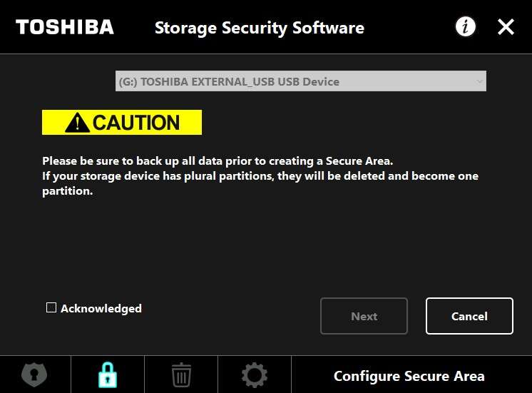This screenshot has height=393, width=532.
Task: Tick the Acknowledged checkbox
Action: pyautogui.click(x=51, y=307)
